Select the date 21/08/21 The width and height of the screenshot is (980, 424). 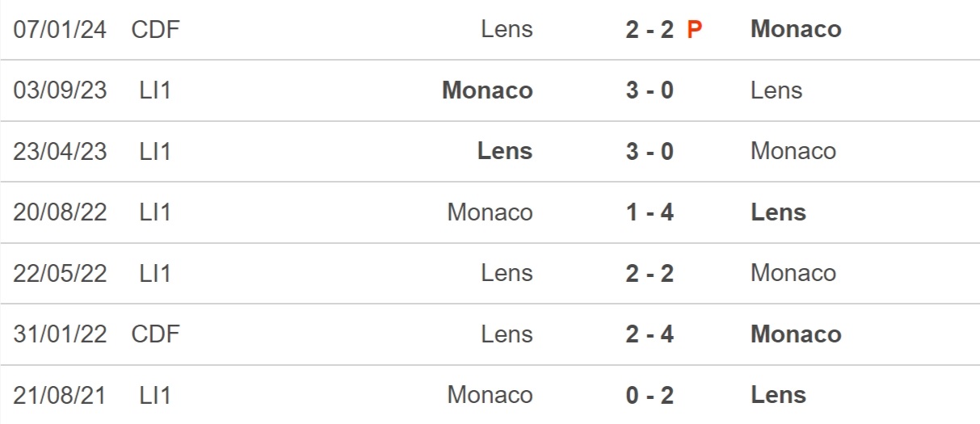click(60, 395)
